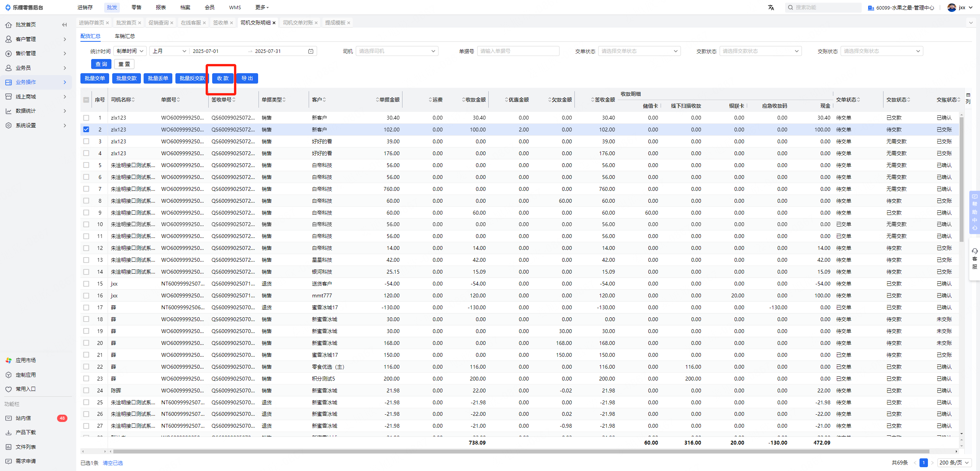Uncheck row 2 checkbox
The height and width of the screenshot is (471, 980).
pyautogui.click(x=86, y=130)
